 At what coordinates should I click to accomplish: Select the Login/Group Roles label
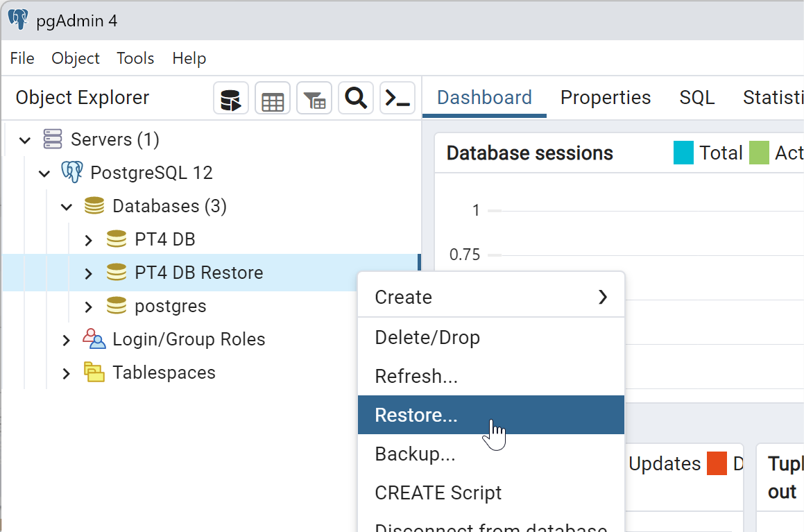[189, 339]
